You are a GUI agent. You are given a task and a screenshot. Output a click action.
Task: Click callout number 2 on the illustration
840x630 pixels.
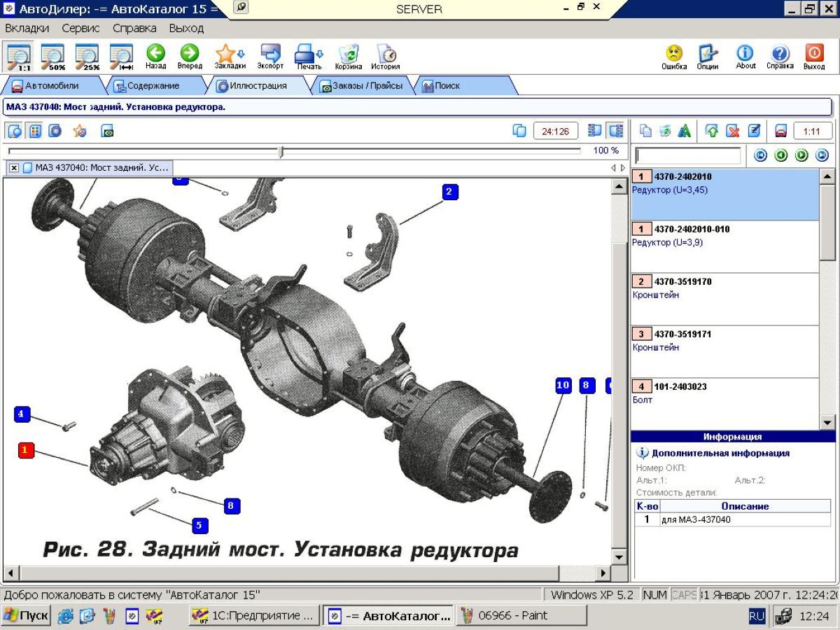[x=449, y=192]
